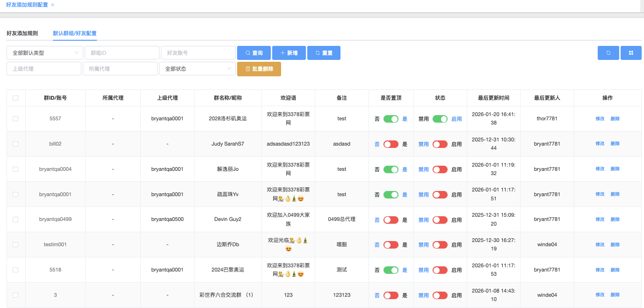Click the 查询 search button

[254, 53]
